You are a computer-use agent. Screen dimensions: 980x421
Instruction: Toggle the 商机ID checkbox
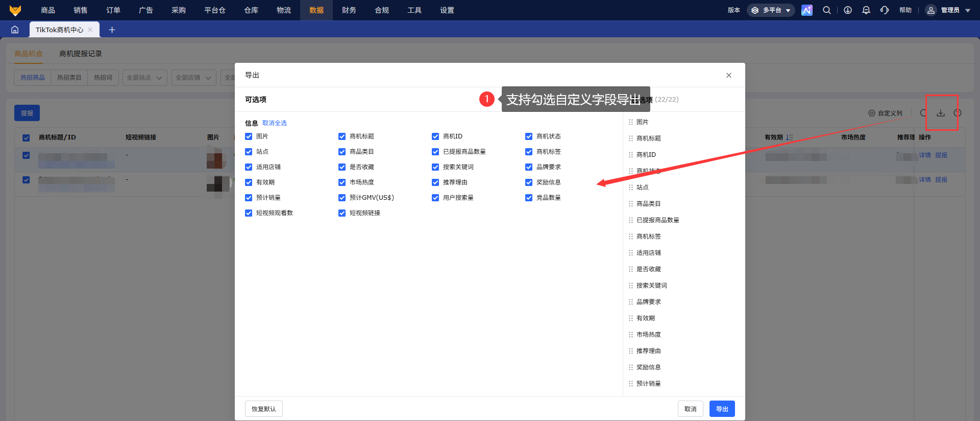(435, 136)
